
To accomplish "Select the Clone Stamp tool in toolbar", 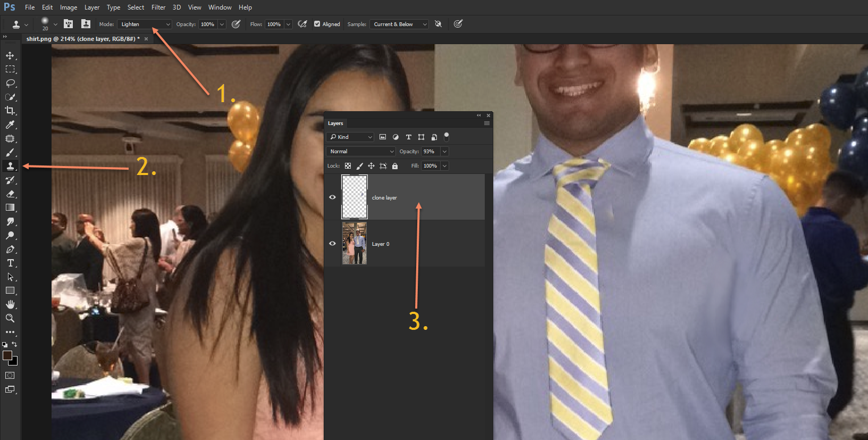I will 10,166.
